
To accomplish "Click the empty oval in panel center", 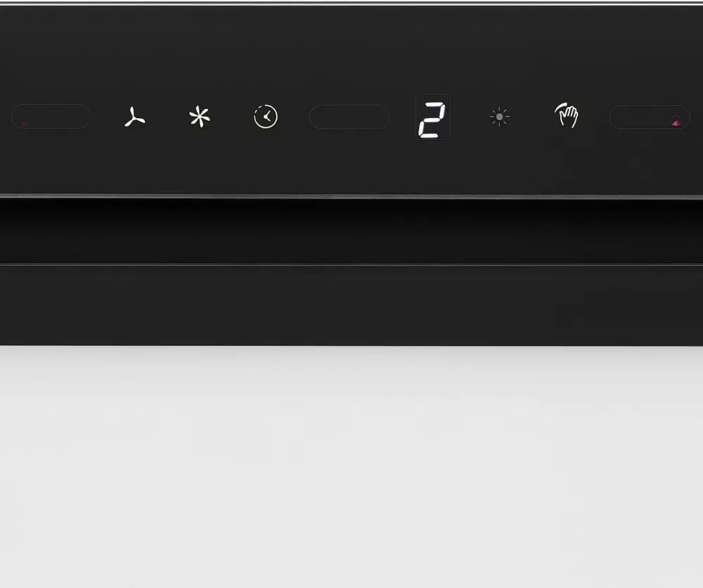I will (349, 117).
